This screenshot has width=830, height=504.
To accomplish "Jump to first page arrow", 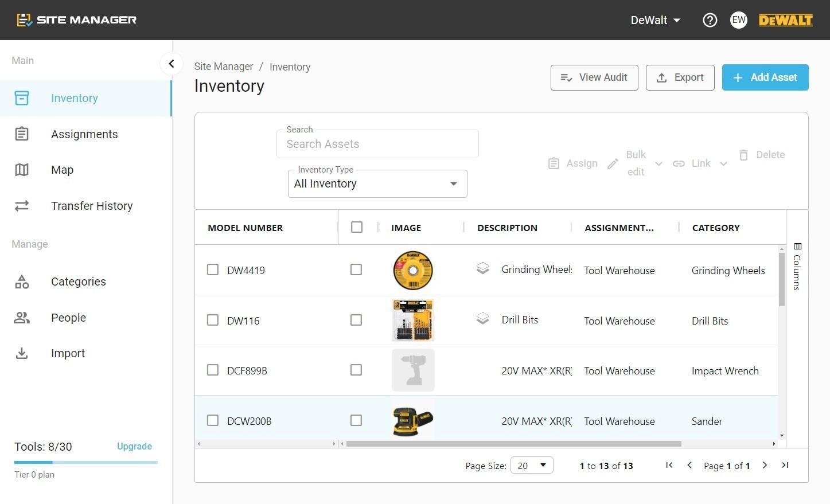I will click(x=669, y=465).
